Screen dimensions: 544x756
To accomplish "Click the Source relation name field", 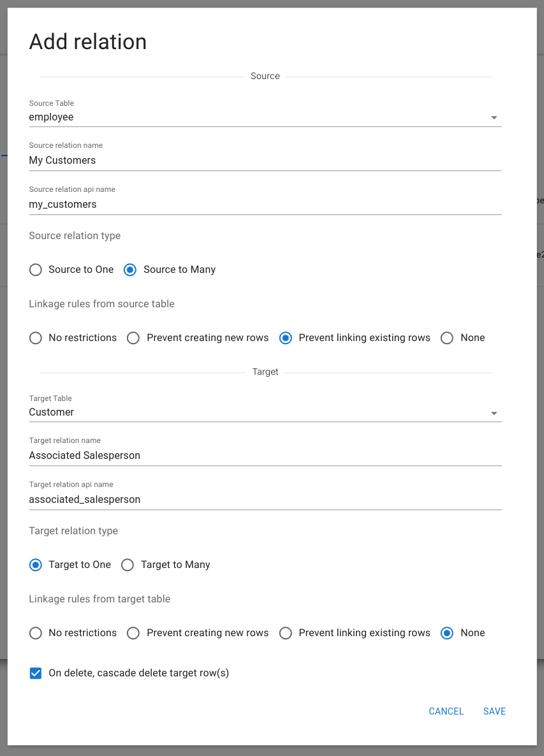I will (265, 161).
